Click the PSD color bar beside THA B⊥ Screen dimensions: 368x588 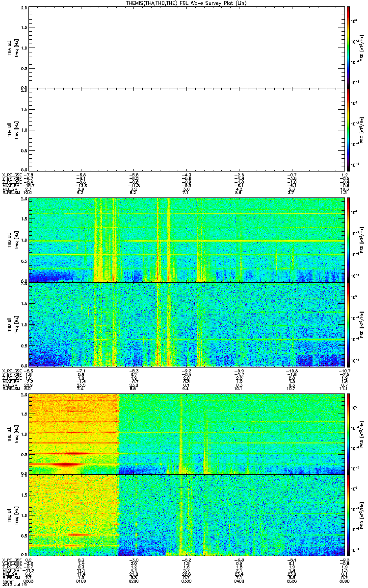(x=348, y=47)
